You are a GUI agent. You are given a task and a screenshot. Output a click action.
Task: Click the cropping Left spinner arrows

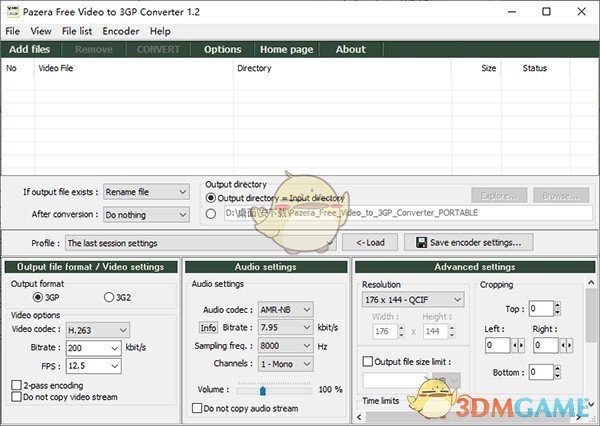click(x=518, y=345)
